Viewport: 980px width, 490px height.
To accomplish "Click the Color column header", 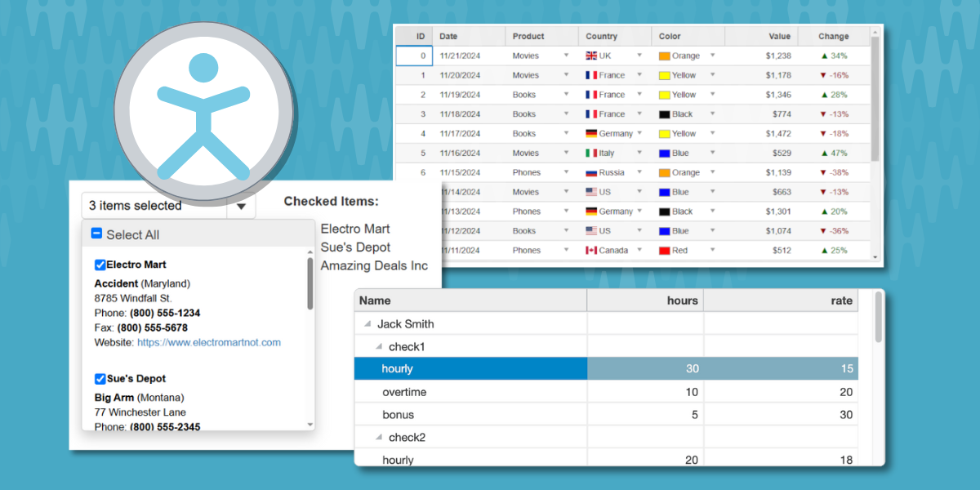I will 688,36.
